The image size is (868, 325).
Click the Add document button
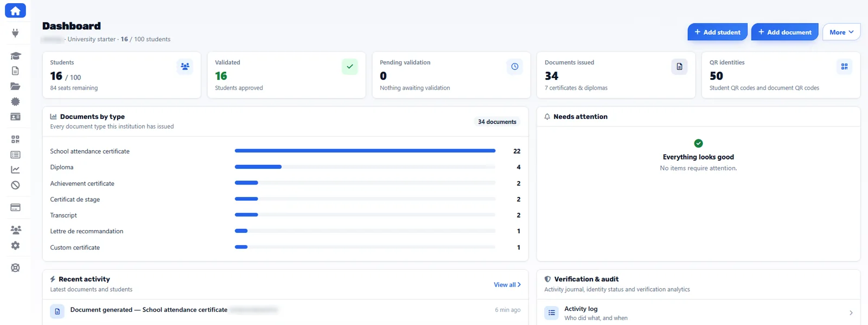(784, 32)
